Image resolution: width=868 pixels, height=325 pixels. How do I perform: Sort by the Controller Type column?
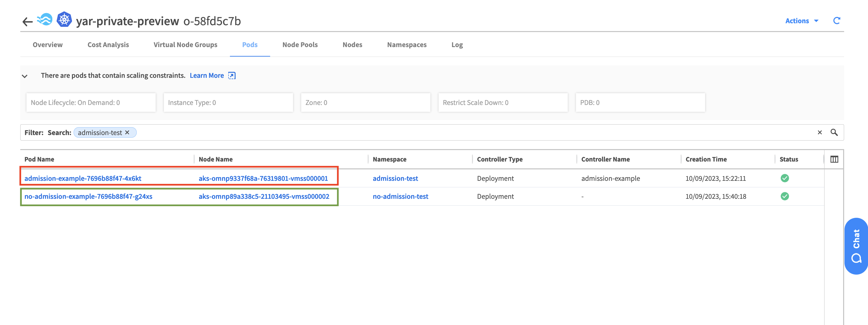[x=499, y=159]
